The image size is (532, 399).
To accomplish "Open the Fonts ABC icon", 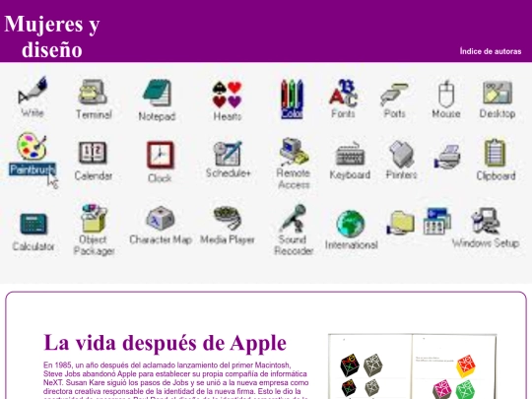I will click(343, 93).
